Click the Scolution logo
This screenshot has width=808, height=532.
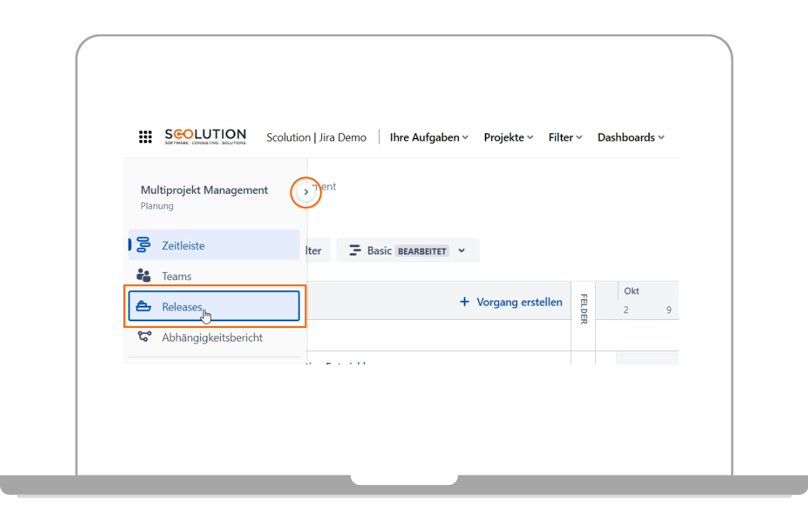click(x=205, y=137)
